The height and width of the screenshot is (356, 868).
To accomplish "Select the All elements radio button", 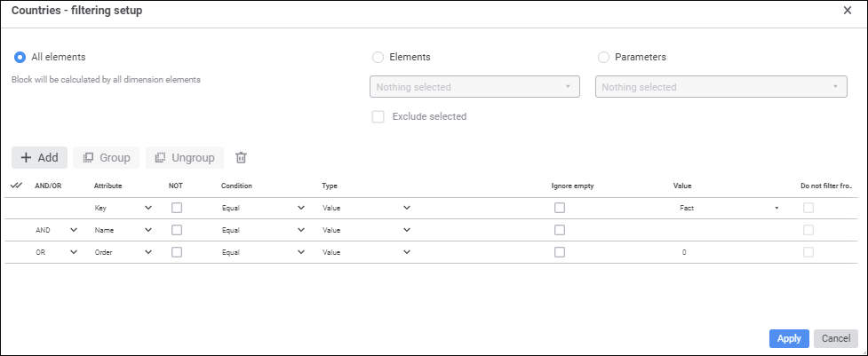I will point(20,57).
